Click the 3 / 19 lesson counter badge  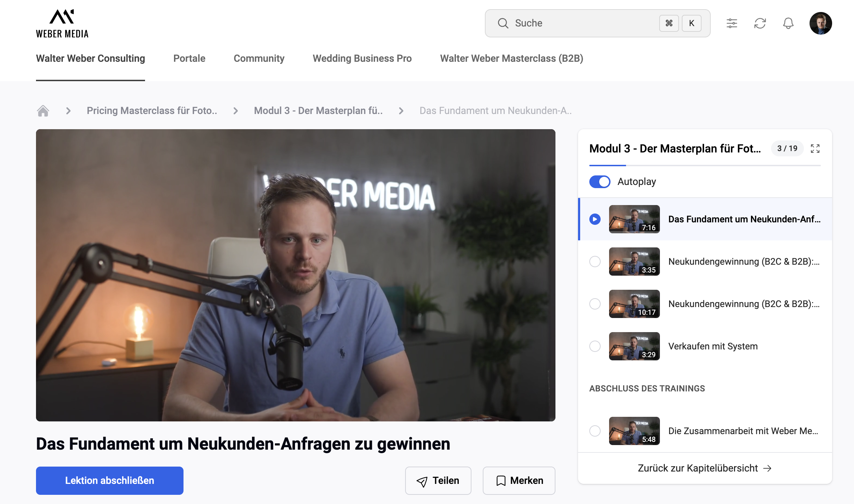[787, 149]
